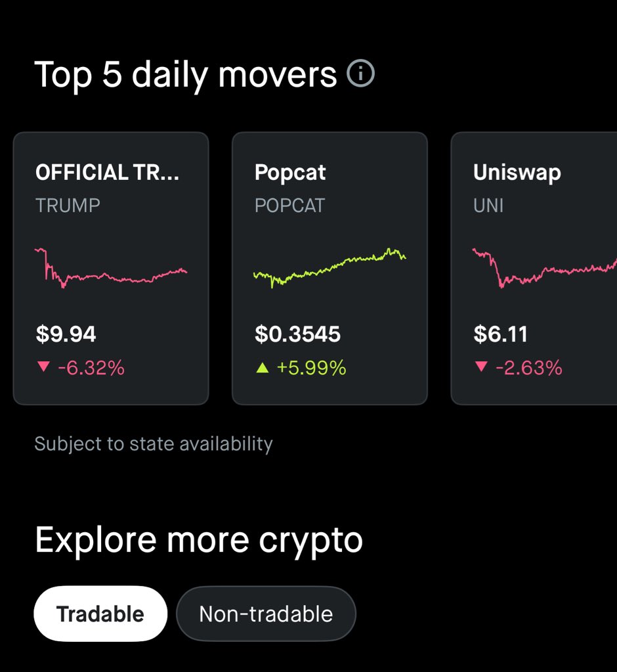The height and width of the screenshot is (672, 617).
Task: Click the $9.94 TRUMP price
Action: [x=66, y=334]
